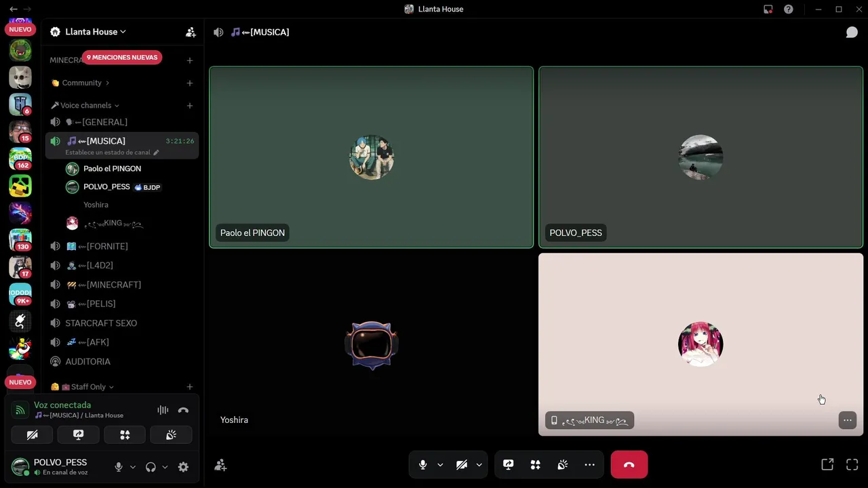Open KING tile three-dots menu
Image resolution: width=868 pixels, height=488 pixels.
tap(848, 420)
